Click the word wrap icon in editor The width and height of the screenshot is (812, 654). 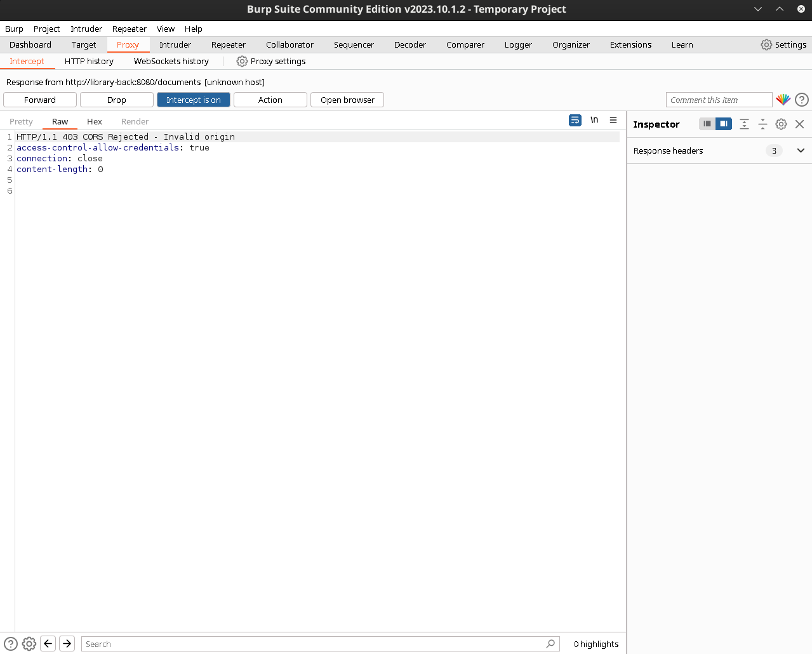(x=575, y=120)
